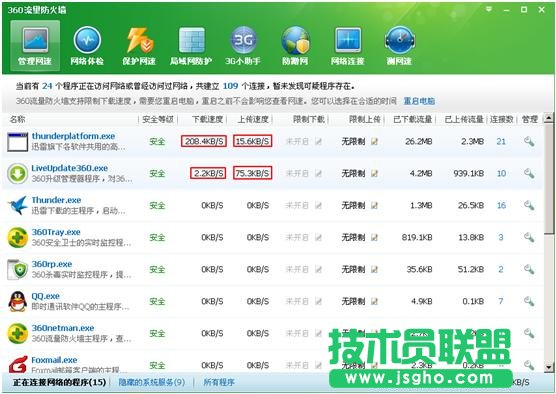Image resolution: width=556 pixels, height=394 pixels.
Task: Click the magnifier manage icon for 360netman.exe
Action: [x=529, y=333]
